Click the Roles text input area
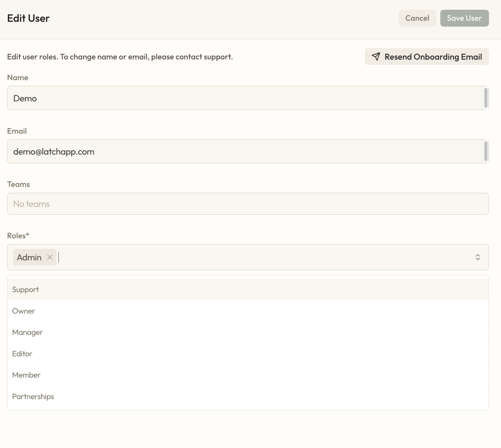501x448 pixels. coord(154,257)
